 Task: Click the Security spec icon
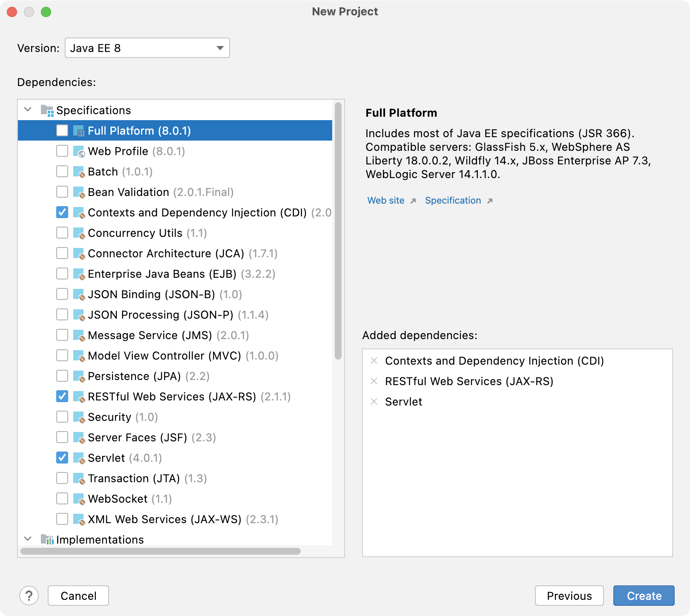[x=79, y=417]
